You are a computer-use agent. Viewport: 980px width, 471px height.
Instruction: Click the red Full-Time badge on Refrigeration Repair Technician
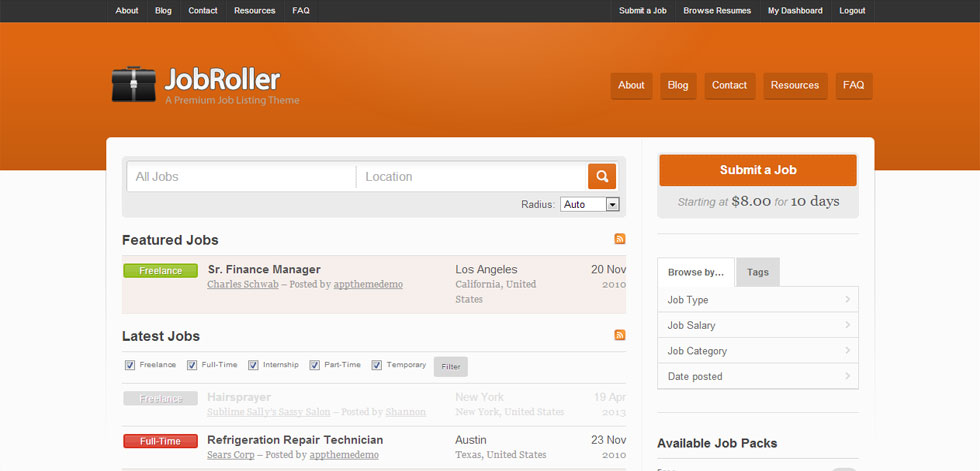click(161, 441)
